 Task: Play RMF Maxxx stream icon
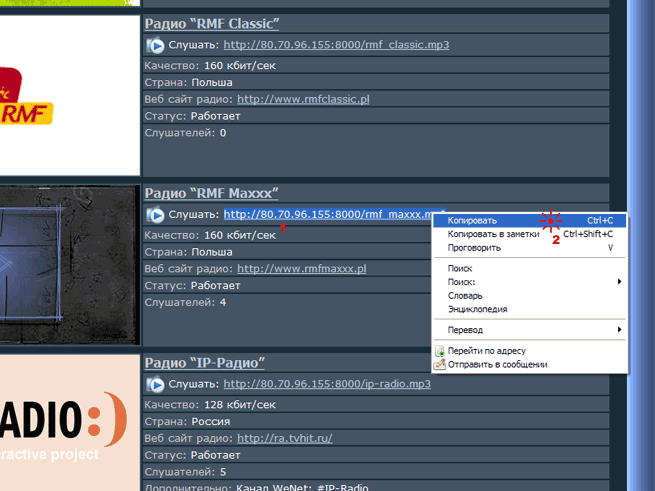(x=155, y=215)
